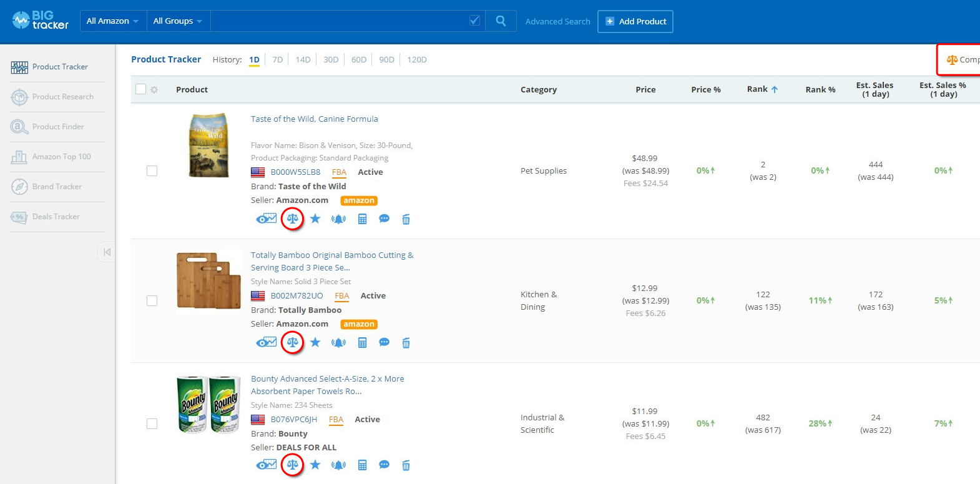
Task: Open table column settings gear
Action: [154, 90]
